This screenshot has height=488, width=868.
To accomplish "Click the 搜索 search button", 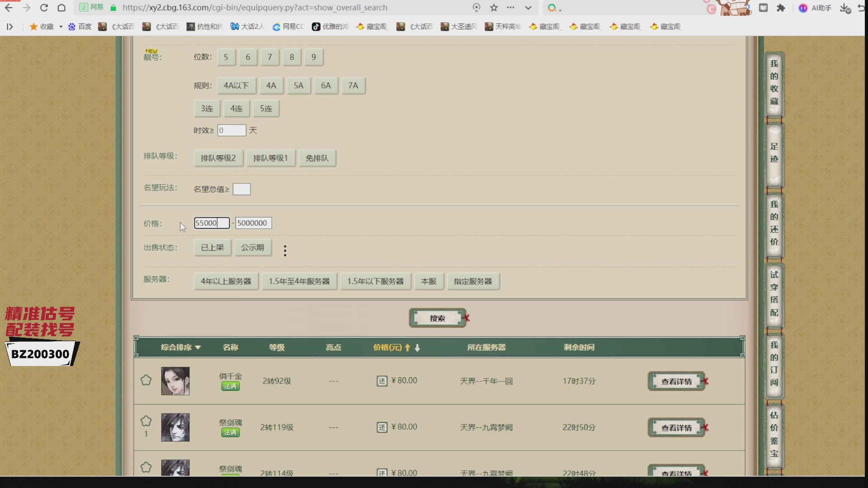I will pos(438,318).
